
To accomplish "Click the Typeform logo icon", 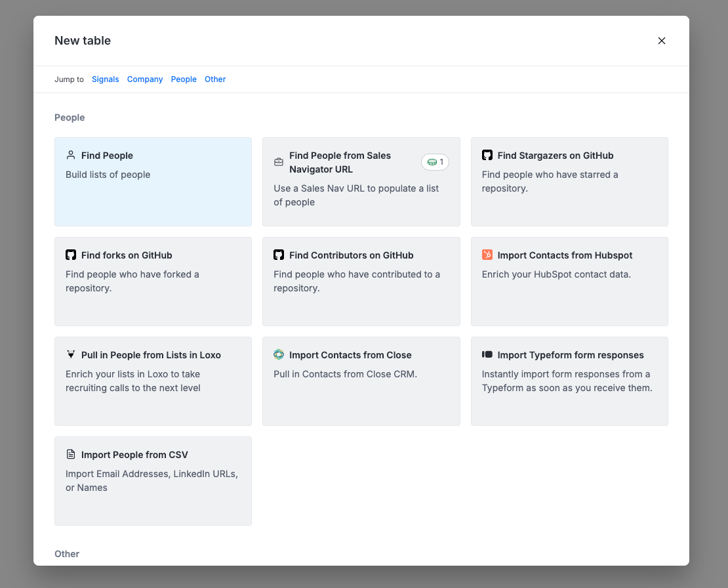I will [487, 354].
